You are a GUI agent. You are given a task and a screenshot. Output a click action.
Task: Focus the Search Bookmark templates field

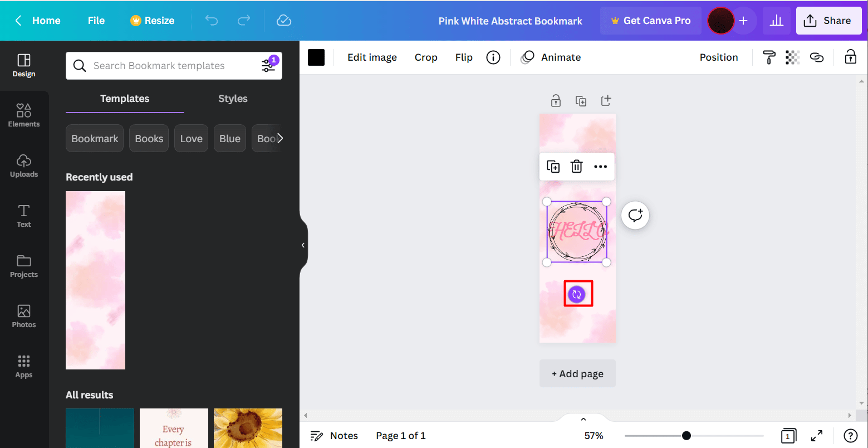coord(174,66)
